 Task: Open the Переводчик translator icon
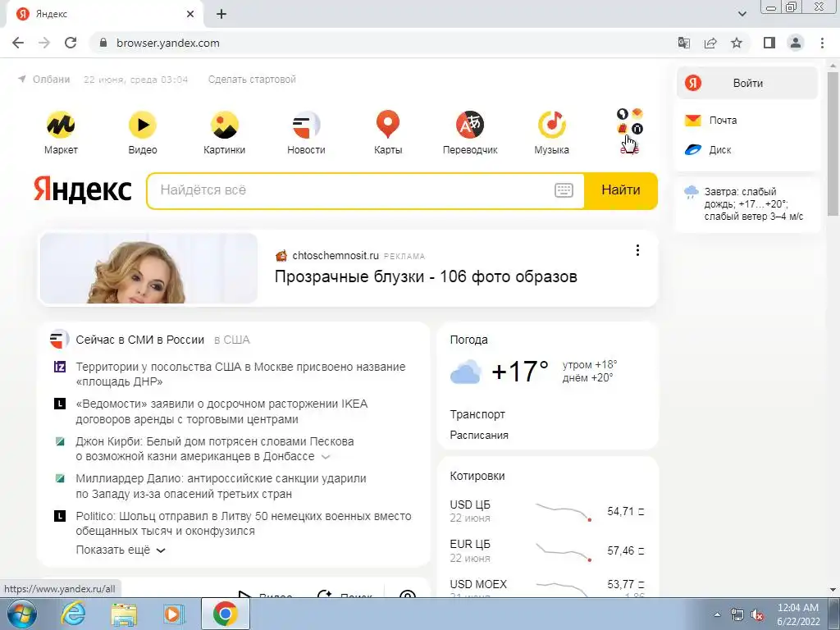pyautogui.click(x=470, y=125)
